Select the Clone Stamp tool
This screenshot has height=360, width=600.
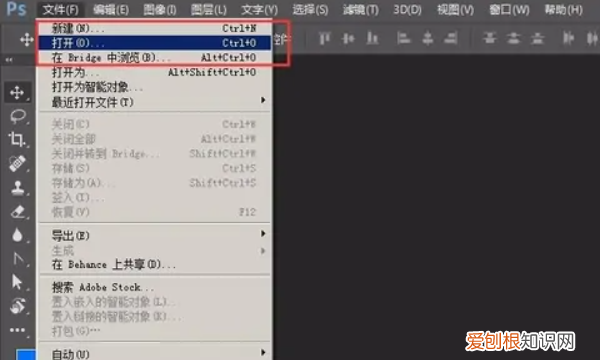tap(17, 187)
